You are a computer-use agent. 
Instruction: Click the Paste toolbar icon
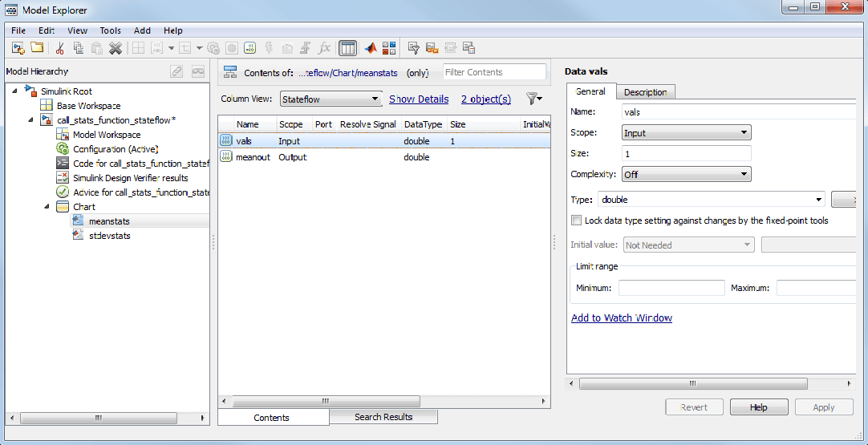click(97, 48)
